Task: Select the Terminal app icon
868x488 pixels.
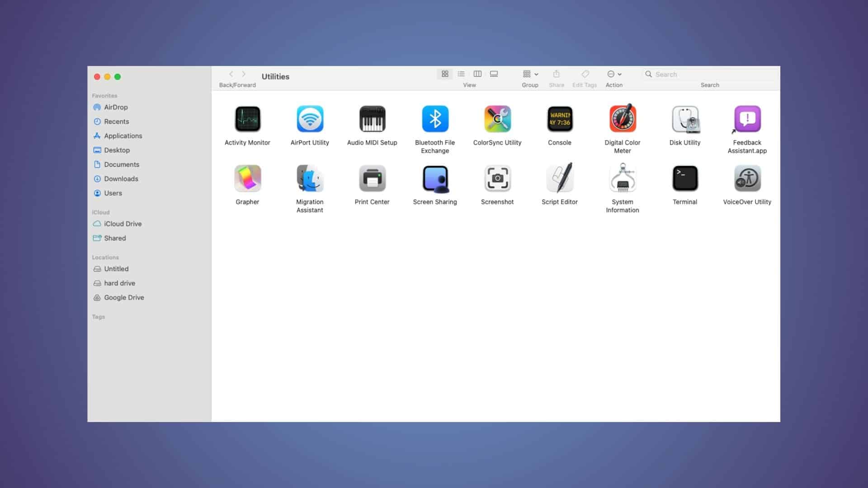Action: tap(684, 178)
